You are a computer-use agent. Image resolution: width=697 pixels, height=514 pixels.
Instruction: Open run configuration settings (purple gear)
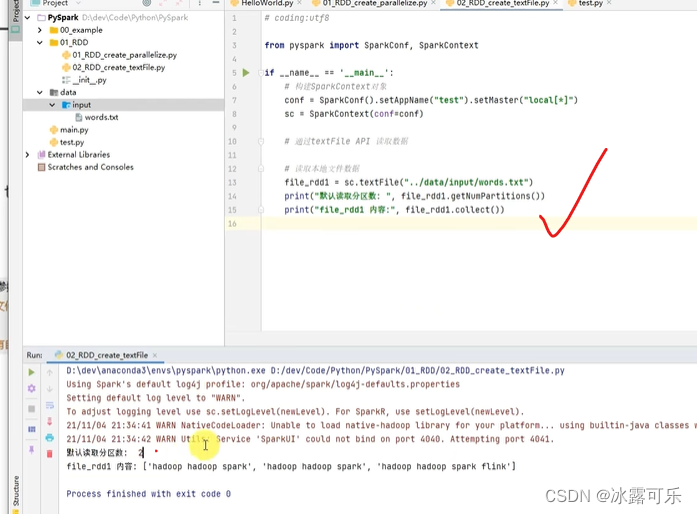32,388
